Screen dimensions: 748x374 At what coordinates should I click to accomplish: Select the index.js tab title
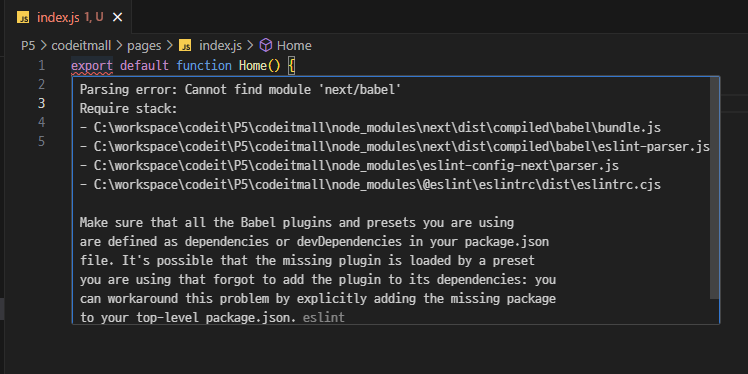tap(58, 18)
